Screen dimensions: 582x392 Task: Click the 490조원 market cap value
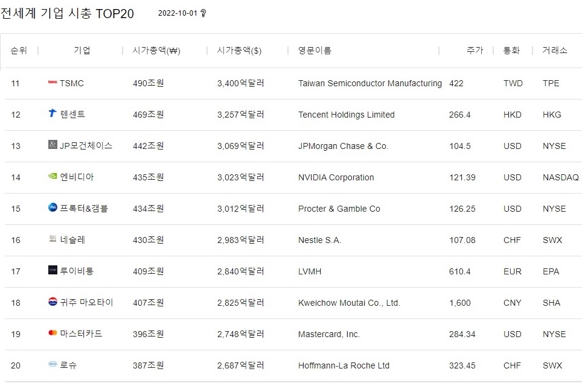click(x=149, y=83)
